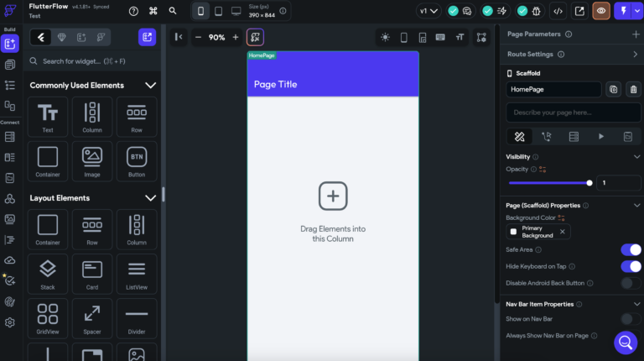Adjust the Opacity slider handle
644x361 pixels.
589,182
